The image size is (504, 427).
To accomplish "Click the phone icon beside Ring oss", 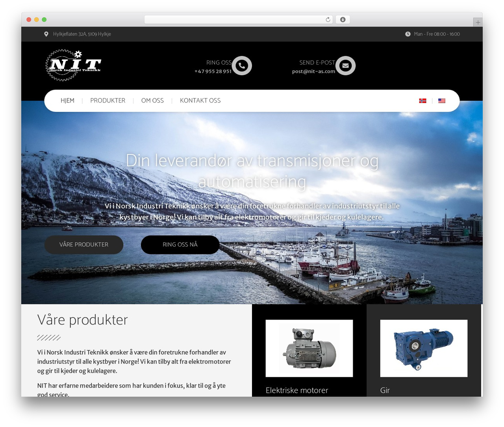I will [x=242, y=66].
